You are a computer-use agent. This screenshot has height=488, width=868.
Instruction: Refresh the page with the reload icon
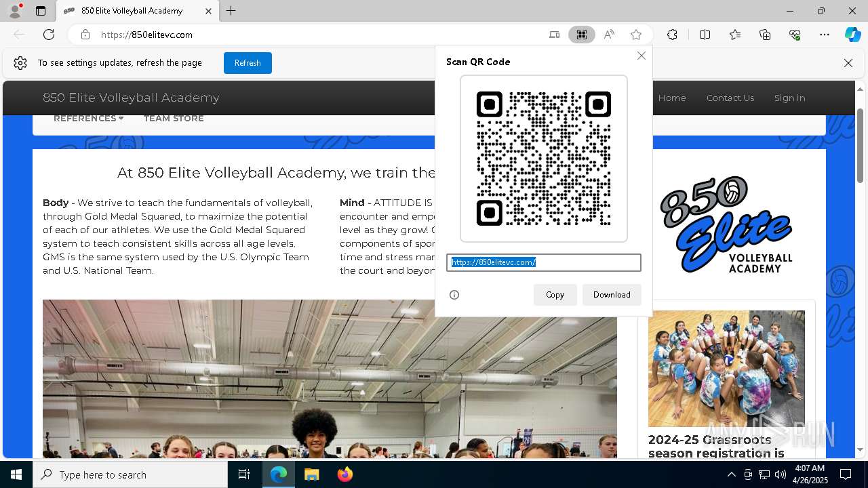click(49, 35)
